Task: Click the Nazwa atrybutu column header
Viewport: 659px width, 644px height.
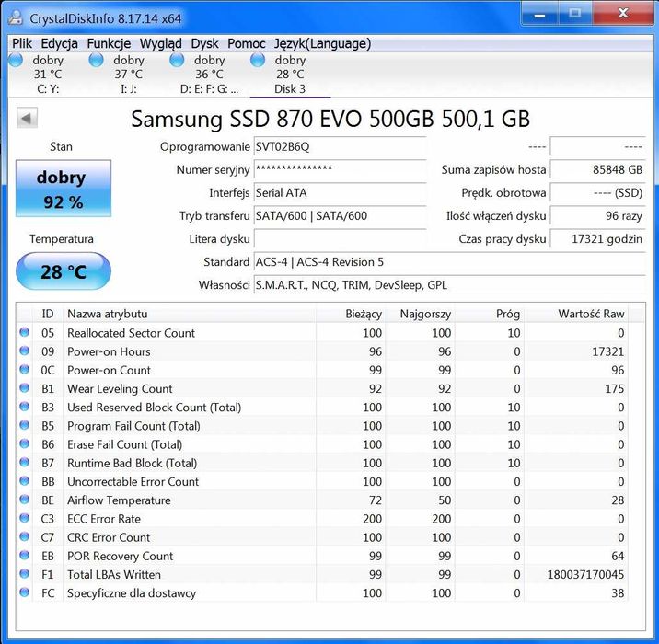Action: pos(189,314)
